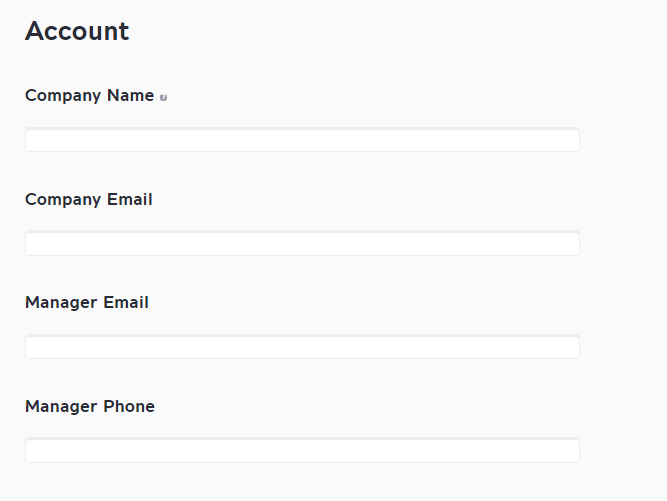Click the help icon beside Company Name
Screen dimensions: 667x501
click(x=163, y=97)
